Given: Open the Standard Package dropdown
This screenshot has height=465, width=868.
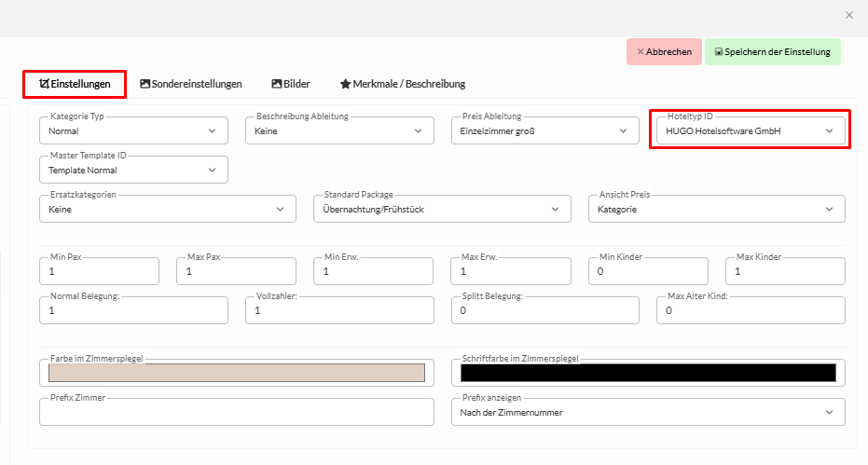Looking at the screenshot, I should click(442, 210).
